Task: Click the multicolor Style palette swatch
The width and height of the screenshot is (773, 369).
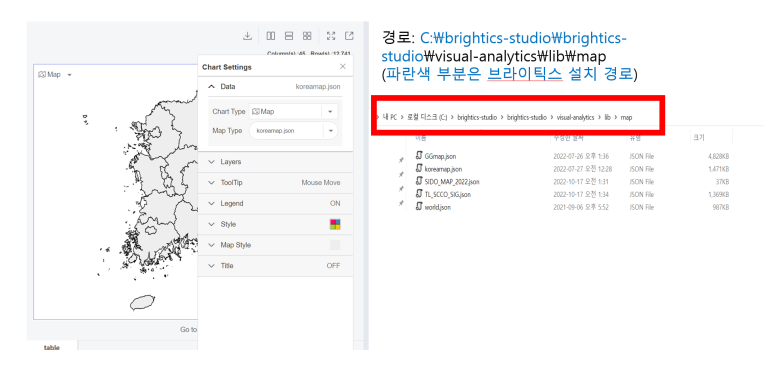Action: click(x=335, y=224)
